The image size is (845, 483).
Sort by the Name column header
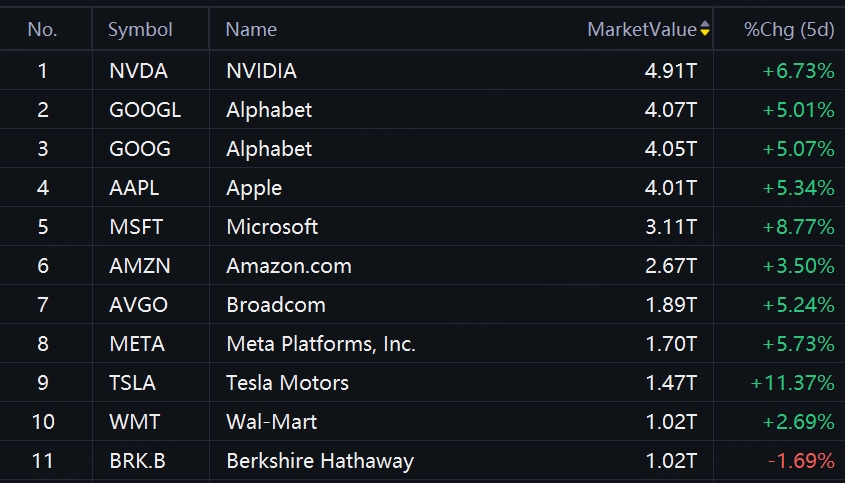point(251,29)
